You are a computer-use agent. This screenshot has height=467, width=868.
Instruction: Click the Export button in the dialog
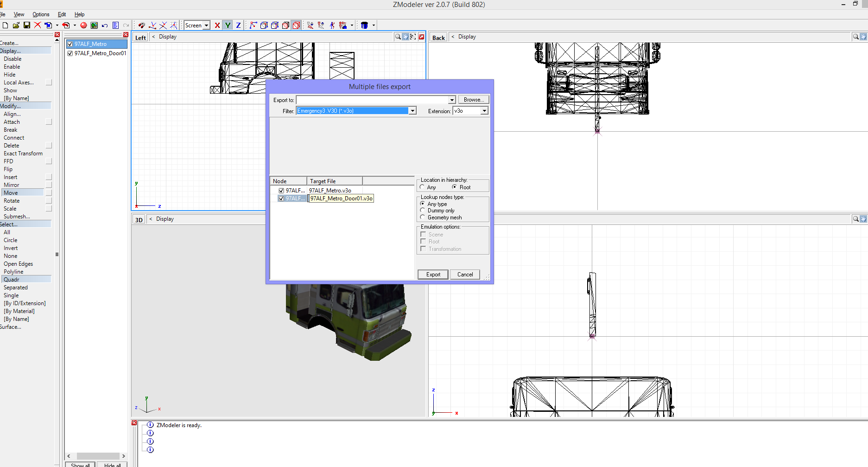432,274
